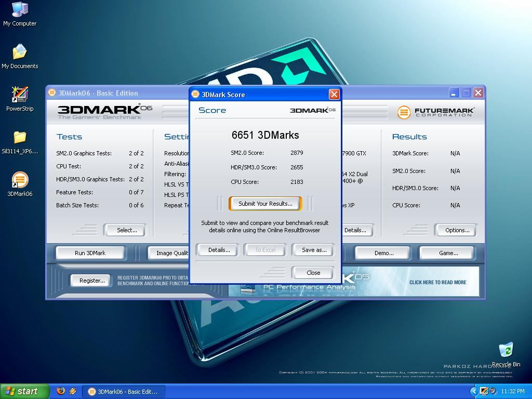Click N/A beside CPU Score in Results
Image resolution: width=532 pixels, height=399 pixels.
[x=455, y=205]
